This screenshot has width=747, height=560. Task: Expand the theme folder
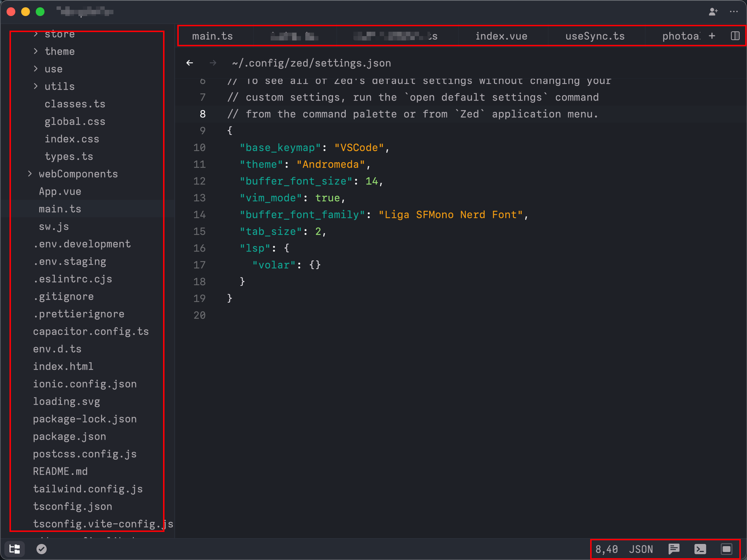pos(59,51)
